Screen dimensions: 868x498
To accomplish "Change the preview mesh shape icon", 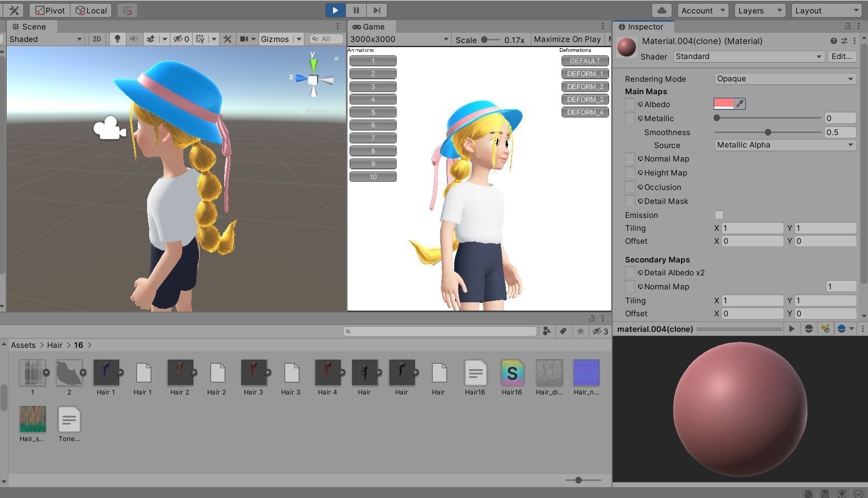I will (808, 329).
